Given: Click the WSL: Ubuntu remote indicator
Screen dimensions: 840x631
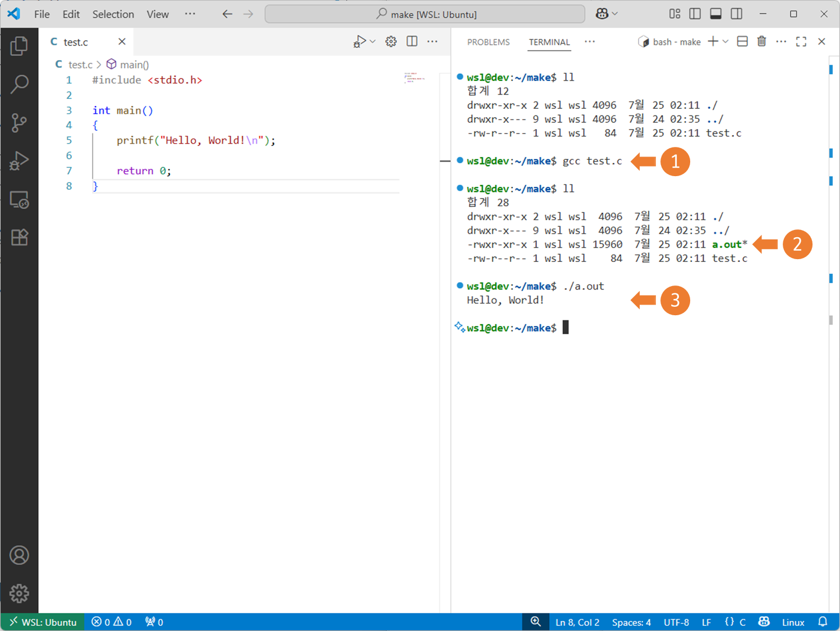Looking at the screenshot, I should click(x=43, y=622).
